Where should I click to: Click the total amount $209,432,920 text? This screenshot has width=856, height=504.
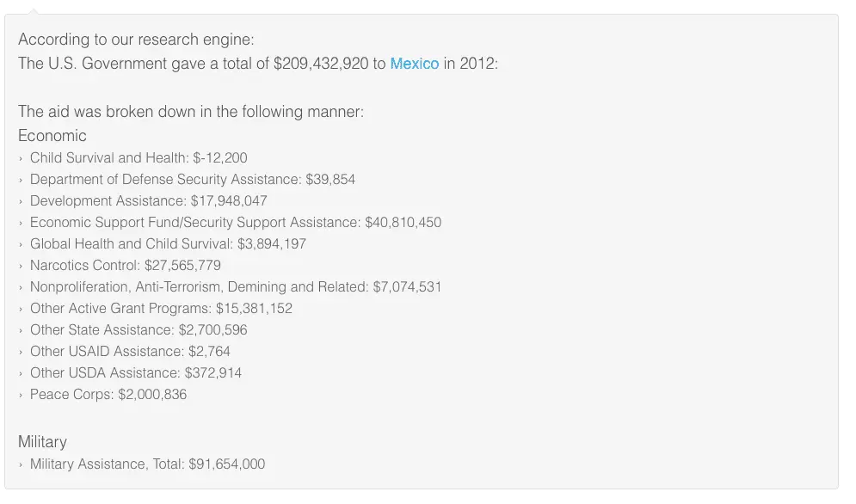(321, 64)
